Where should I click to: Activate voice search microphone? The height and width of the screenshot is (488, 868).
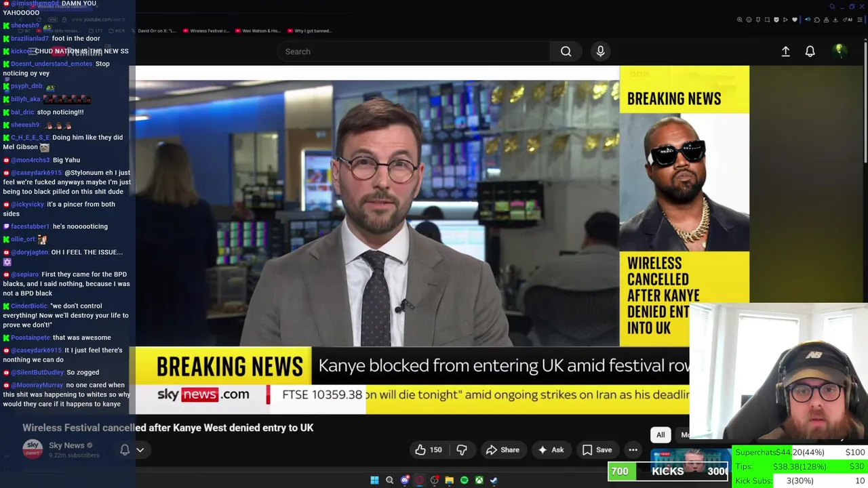(x=600, y=52)
